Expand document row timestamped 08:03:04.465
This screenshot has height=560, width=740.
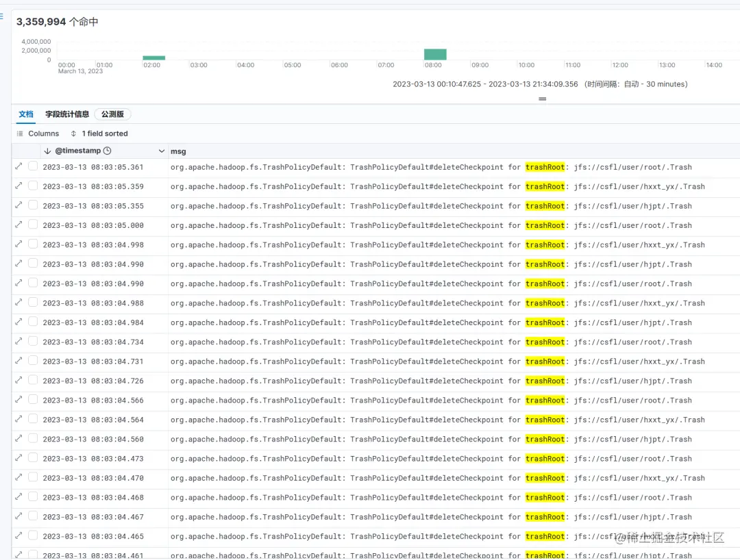pyautogui.click(x=18, y=535)
